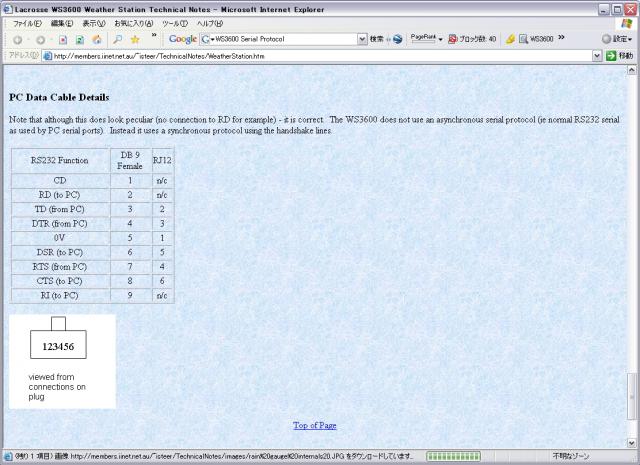640x465 pixels.
Task: Click the TD (from PC) cell
Action: 60,209
